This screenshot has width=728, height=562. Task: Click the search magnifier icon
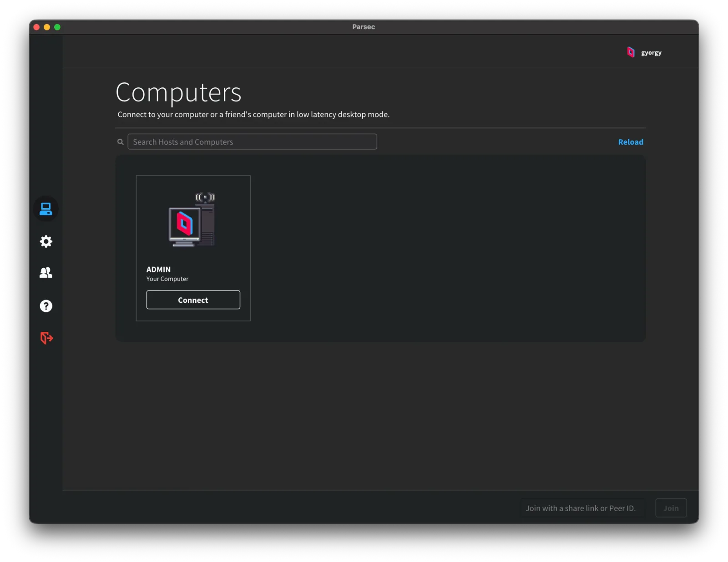(x=121, y=142)
